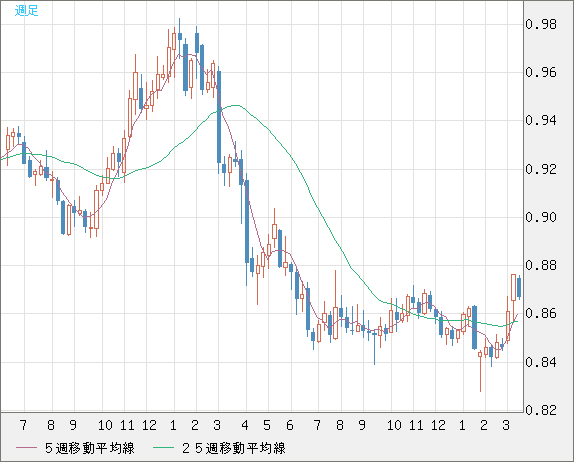This screenshot has width=574, height=462.
Task: Click the 0.94 price axis label
Action: click(x=541, y=120)
